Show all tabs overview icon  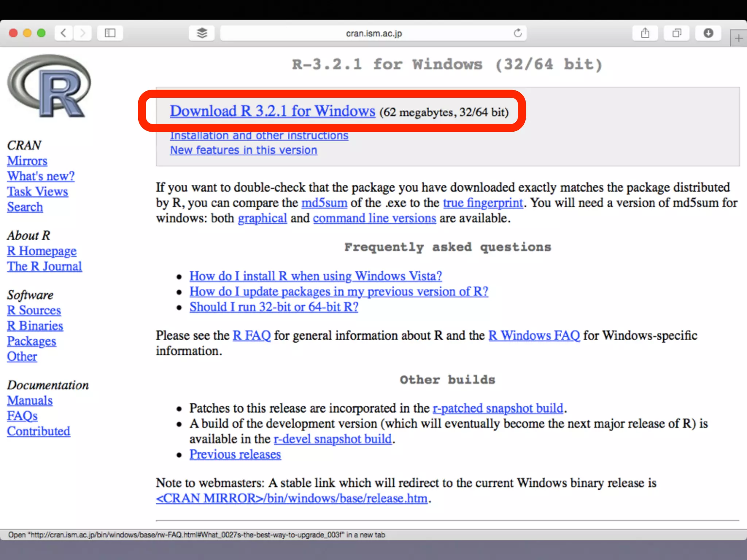pyautogui.click(x=677, y=33)
